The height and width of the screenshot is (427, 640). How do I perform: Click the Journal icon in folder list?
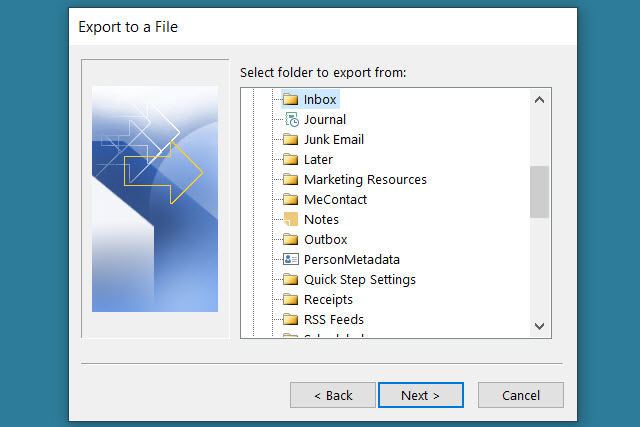291,120
